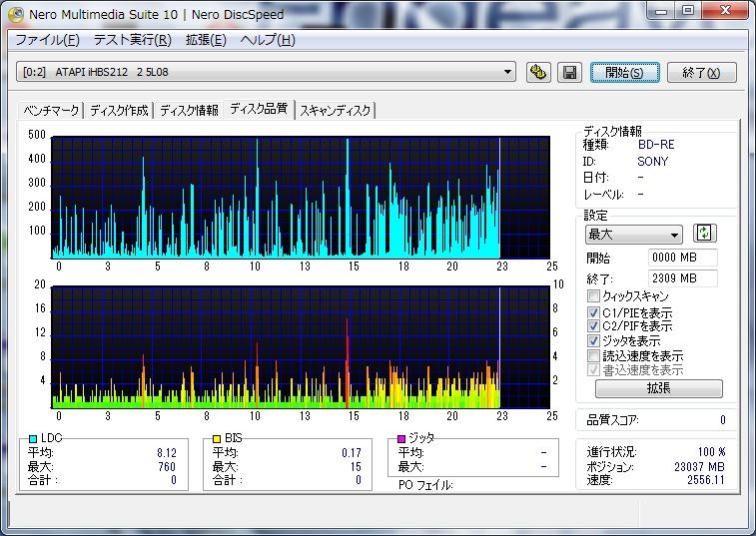
Task: Click the 開始 field showing 0000 MB
Action: [x=683, y=258]
